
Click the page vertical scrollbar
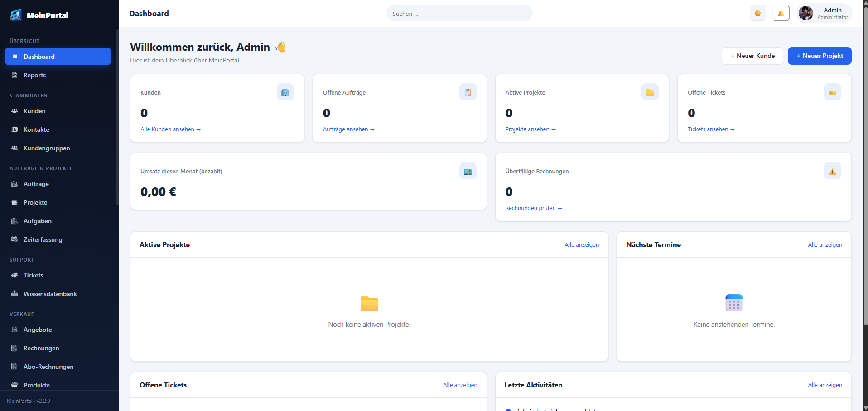point(865,165)
